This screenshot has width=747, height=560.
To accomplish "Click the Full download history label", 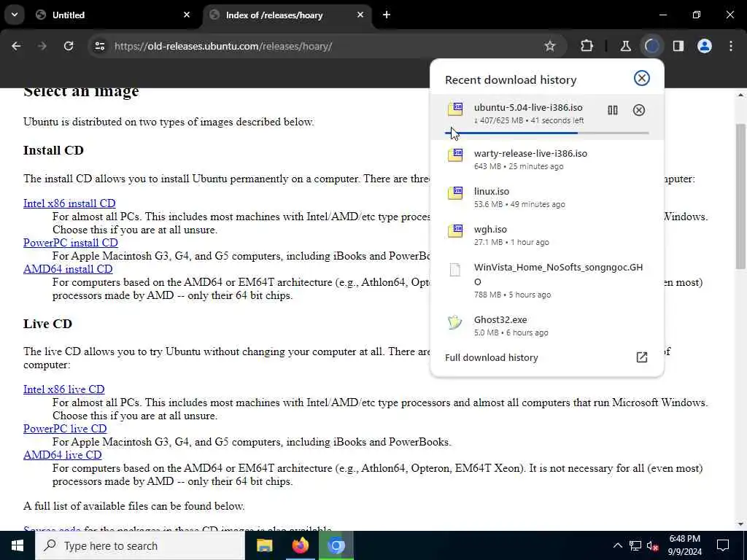I will pyautogui.click(x=491, y=357).
